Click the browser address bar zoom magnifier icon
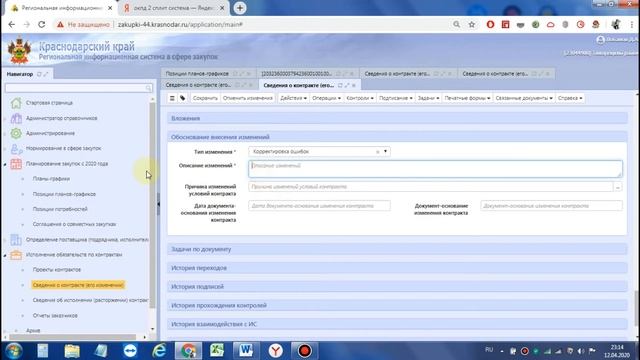Image resolution: width=640 pixels, height=360 pixels. tap(456, 24)
